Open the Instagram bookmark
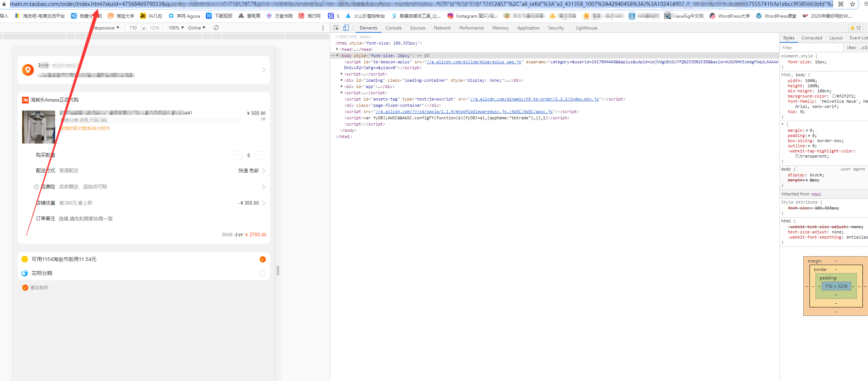Viewport: 868px width, 381px height. tap(472, 16)
